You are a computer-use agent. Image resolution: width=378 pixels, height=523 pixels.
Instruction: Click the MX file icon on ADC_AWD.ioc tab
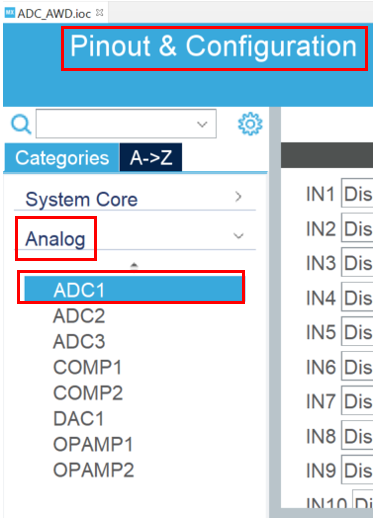pyautogui.click(x=10, y=13)
